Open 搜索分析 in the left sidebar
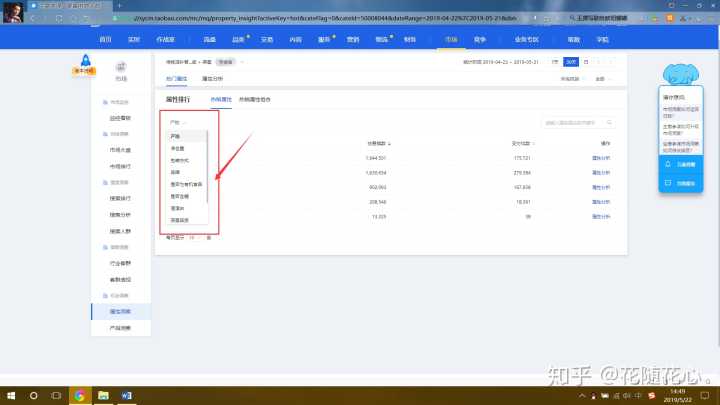Viewport: 720px width, 405px height. (120, 214)
